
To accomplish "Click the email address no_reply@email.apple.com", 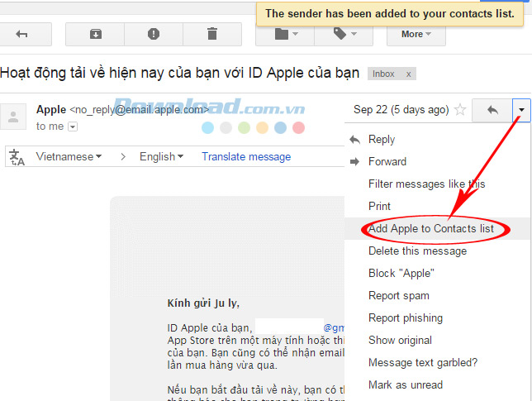I will point(140,110).
